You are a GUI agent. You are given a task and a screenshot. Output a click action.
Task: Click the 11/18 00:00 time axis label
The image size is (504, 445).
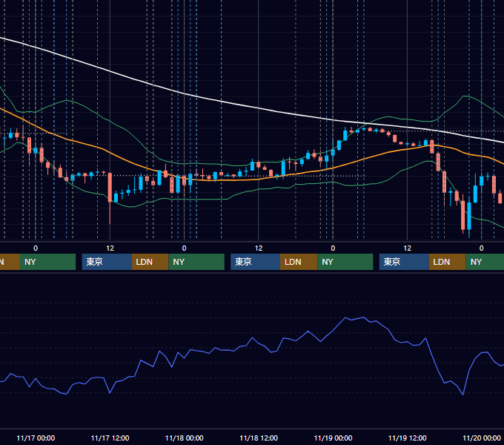pos(184,438)
